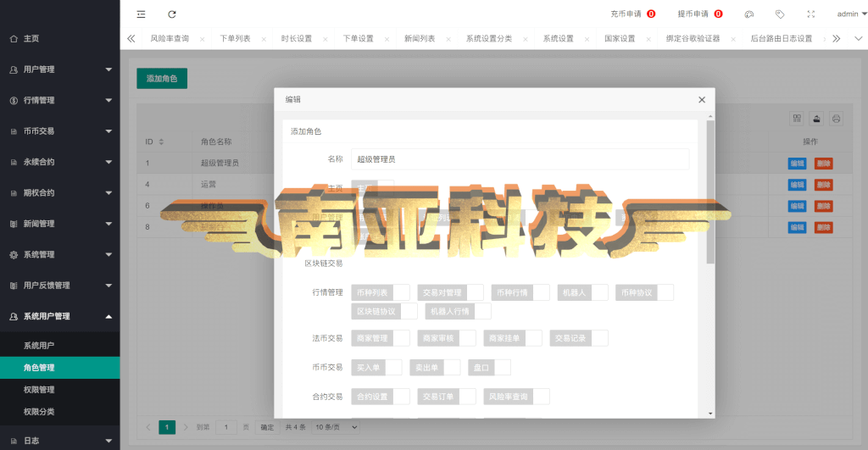Image resolution: width=868 pixels, height=450 pixels.
Task: Expand the 用户反馈管理 sidebar menu
Action: tap(60, 286)
